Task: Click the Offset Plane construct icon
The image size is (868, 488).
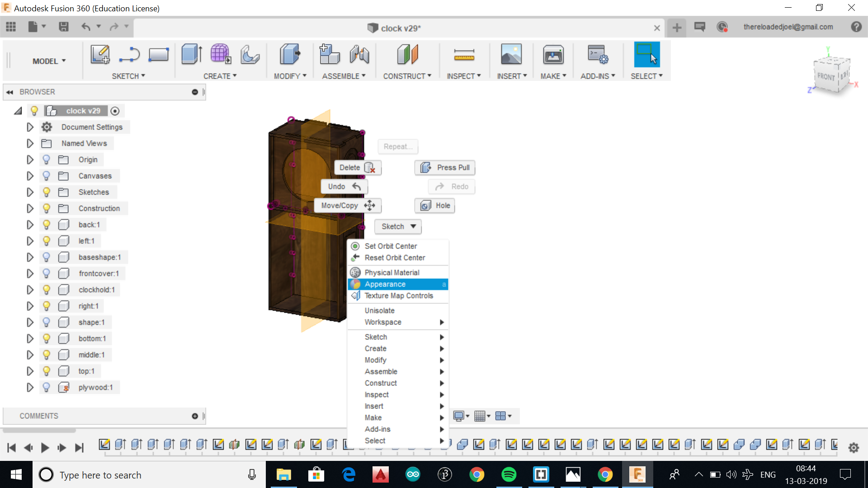Action: 407,55
